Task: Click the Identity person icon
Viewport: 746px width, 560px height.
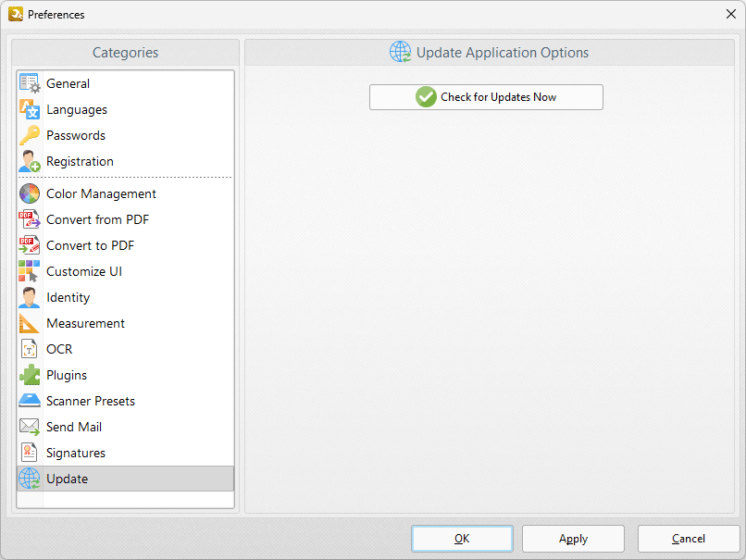Action: 30,297
